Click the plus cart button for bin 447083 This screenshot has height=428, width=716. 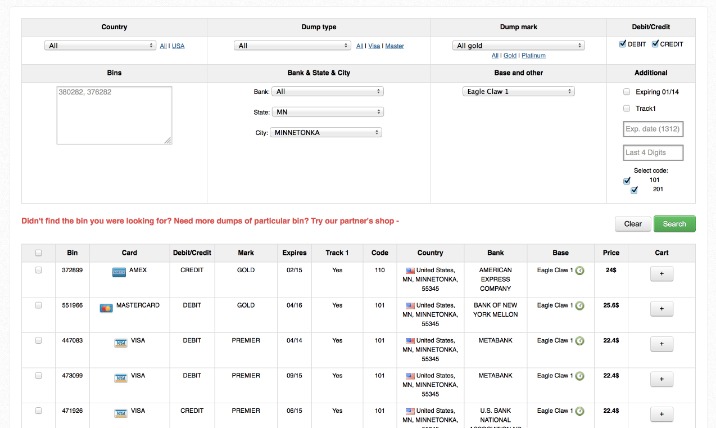tap(662, 344)
